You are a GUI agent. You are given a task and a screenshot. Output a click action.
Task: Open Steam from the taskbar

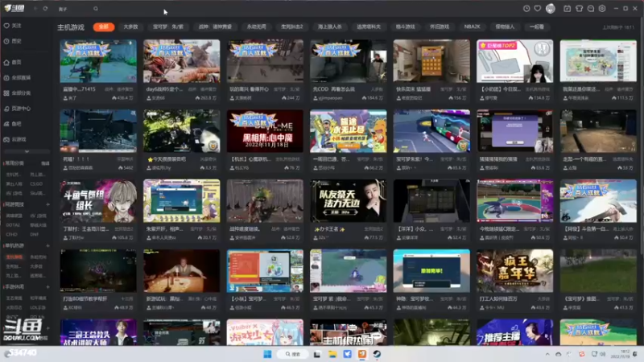[377, 354]
